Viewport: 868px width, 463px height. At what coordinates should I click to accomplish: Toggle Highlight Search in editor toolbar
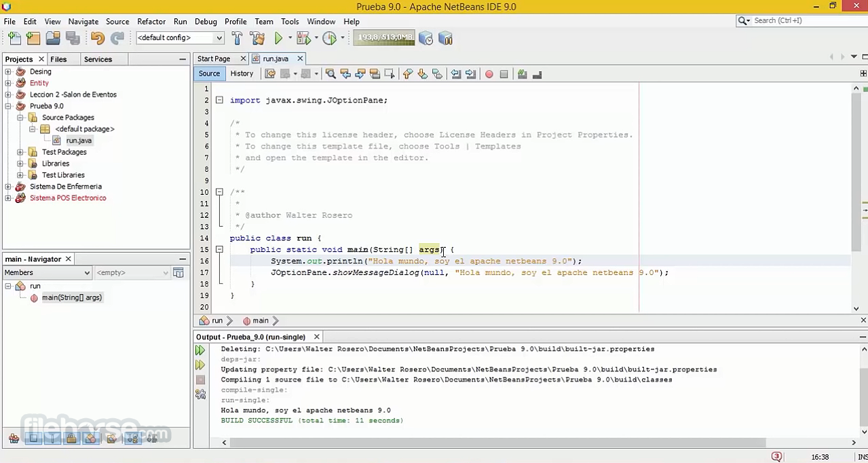pos(375,74)
